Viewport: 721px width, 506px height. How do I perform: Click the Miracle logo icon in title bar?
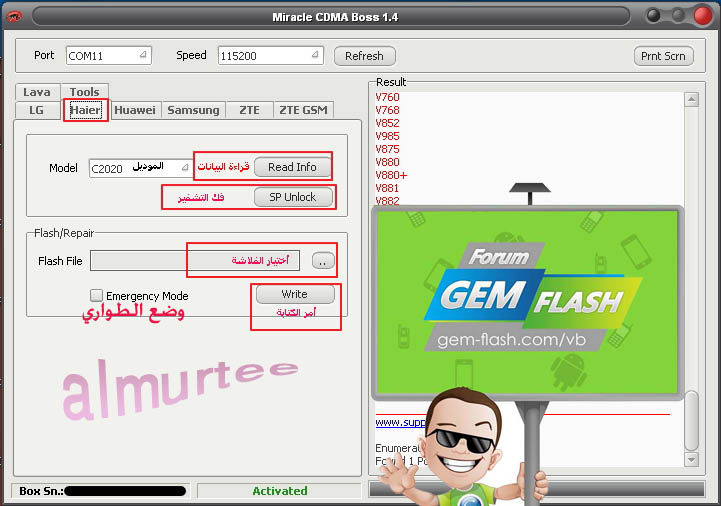pyautogui.click(x=15, y=17)
